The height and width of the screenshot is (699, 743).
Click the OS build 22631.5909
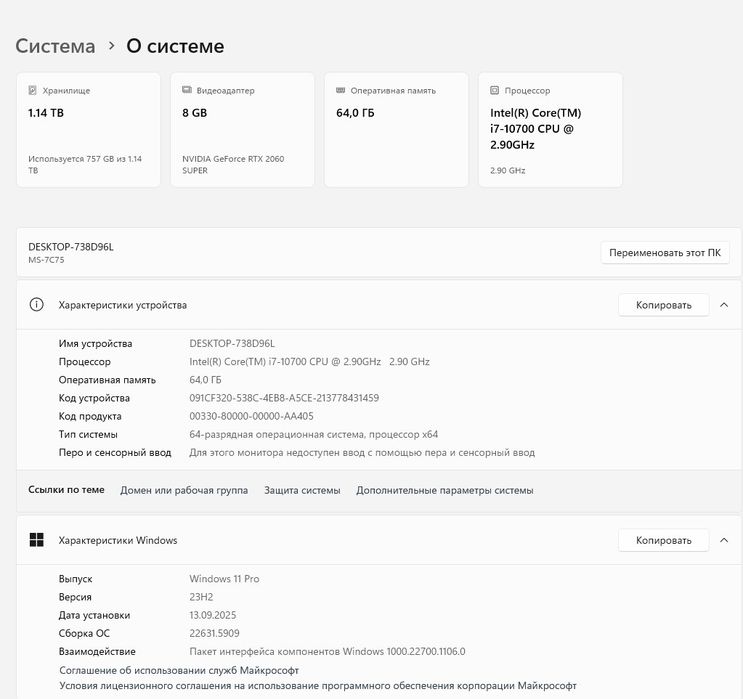click(x=214, y=633)
